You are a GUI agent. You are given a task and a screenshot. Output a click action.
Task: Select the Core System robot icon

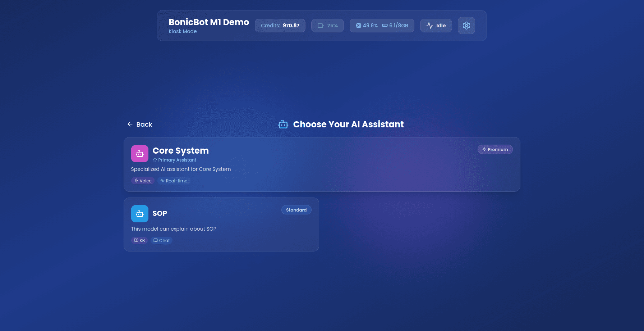pos(139,154)
